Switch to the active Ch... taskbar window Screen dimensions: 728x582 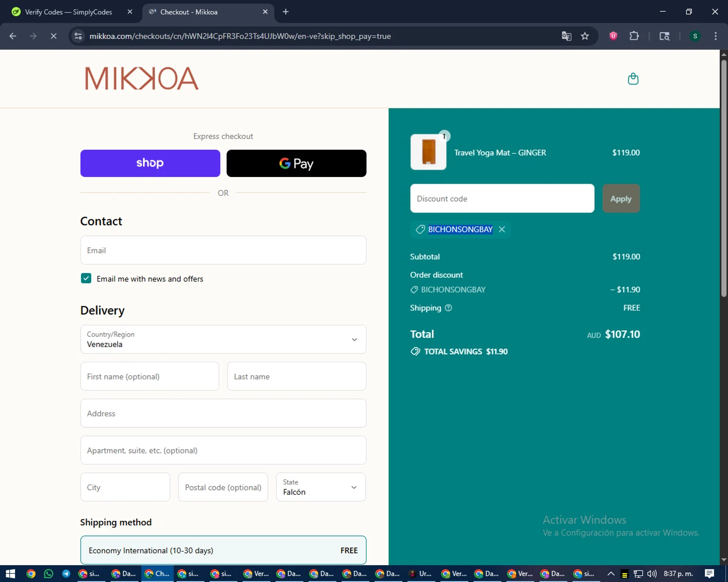pos(157,574)
